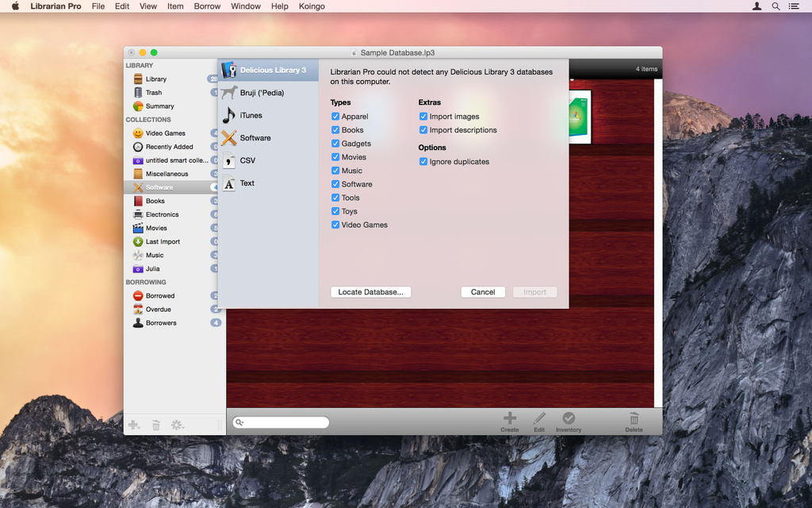Select the Bruji ('Pedia) import source
This screenshot has width=812, height=508.
[x=262, y=93]
